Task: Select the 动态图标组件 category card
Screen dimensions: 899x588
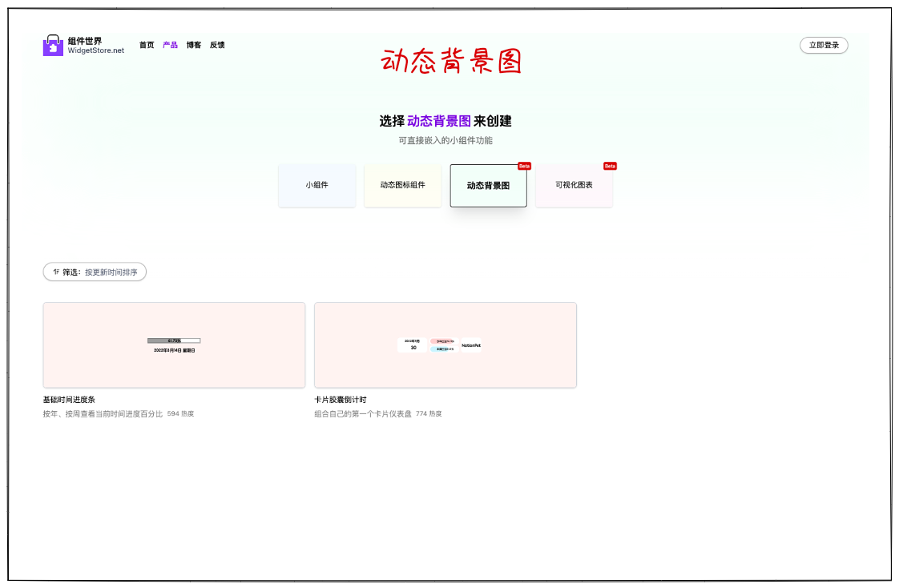Action: point(402,185)
